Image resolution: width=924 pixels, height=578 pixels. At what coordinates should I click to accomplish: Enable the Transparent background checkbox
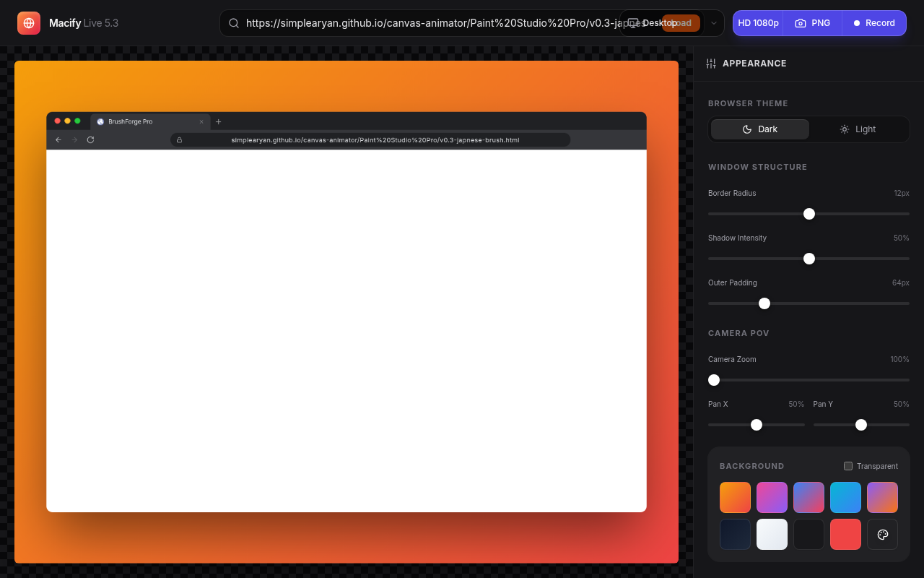(848, 466)
